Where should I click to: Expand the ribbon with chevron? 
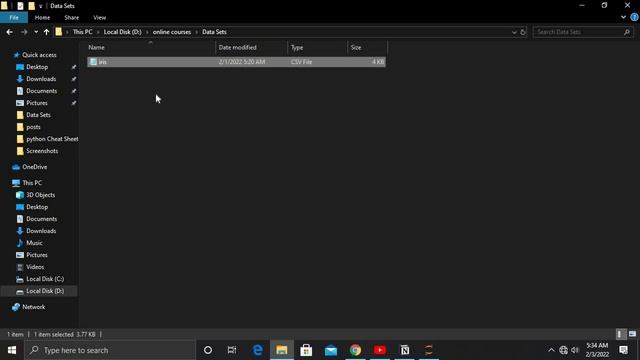623,17
